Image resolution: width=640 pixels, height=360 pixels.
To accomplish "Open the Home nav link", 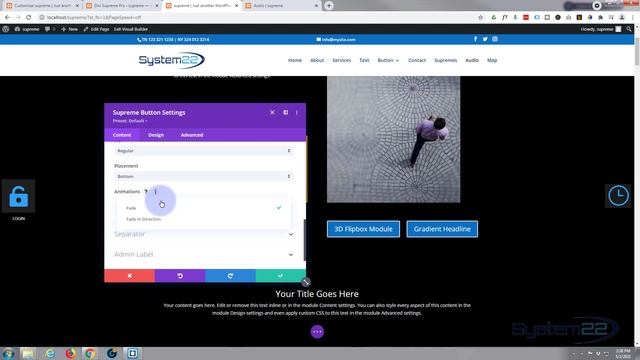I will pyautogui.click(x=295, y=60).
